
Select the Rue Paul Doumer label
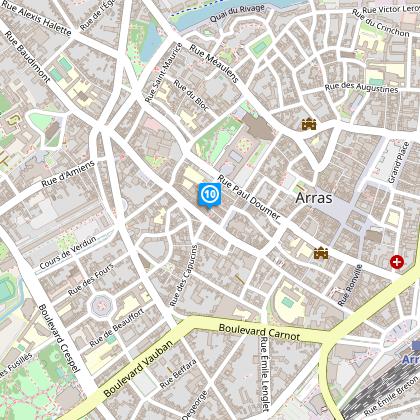click(249, 198)
